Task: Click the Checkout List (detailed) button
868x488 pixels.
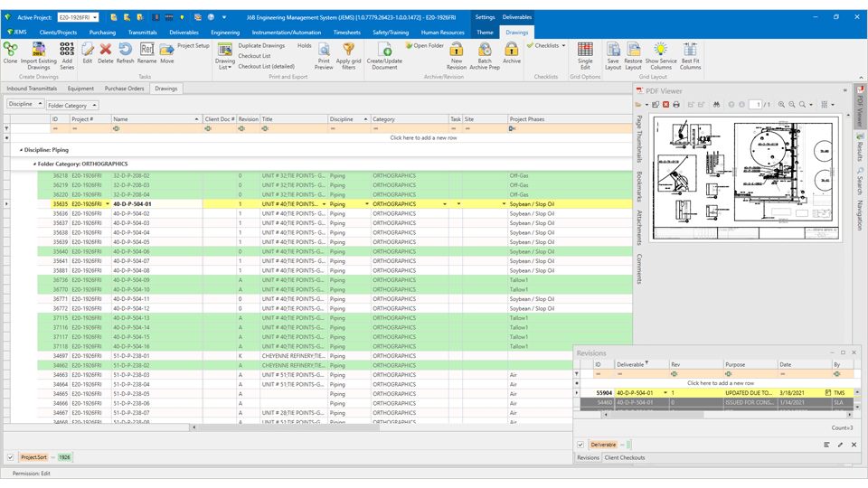Action: point(266,66)
